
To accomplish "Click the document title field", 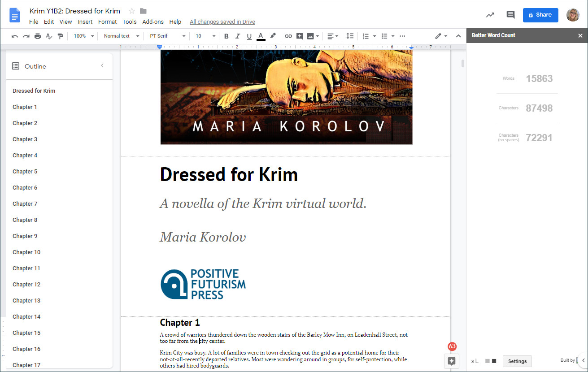I will point(75,11).
